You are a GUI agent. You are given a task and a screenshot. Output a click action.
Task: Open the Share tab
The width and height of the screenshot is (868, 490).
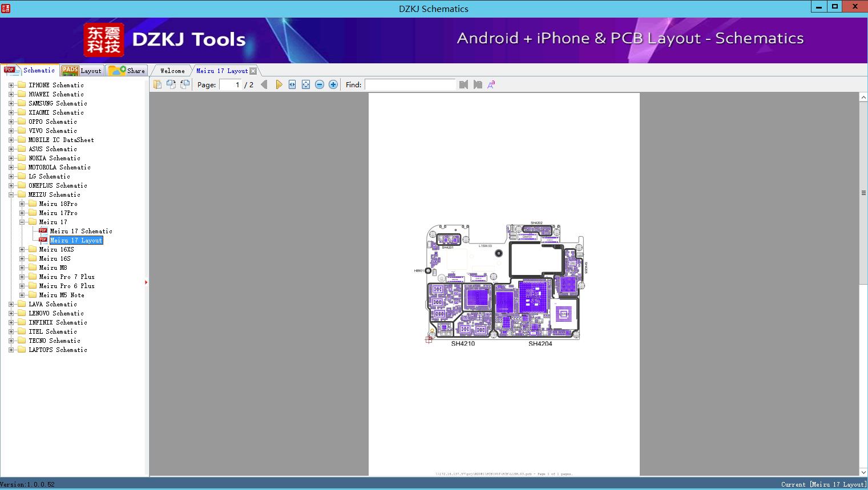point(127,71)
